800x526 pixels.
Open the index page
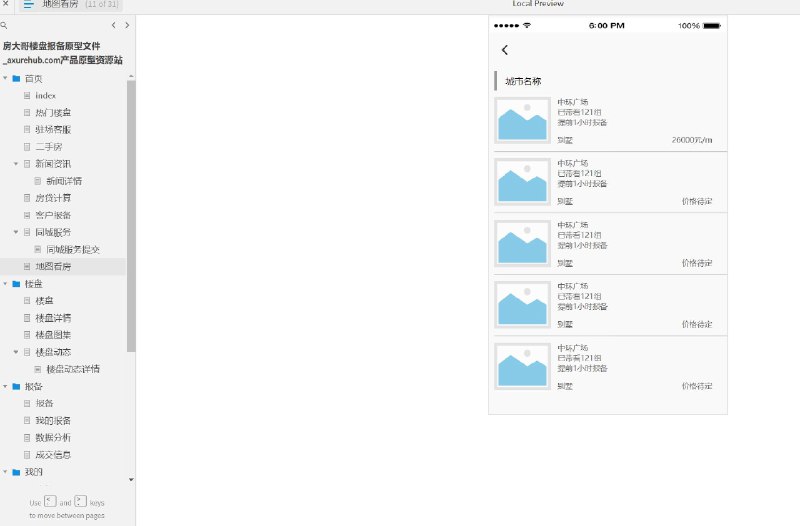pos(45,95)
